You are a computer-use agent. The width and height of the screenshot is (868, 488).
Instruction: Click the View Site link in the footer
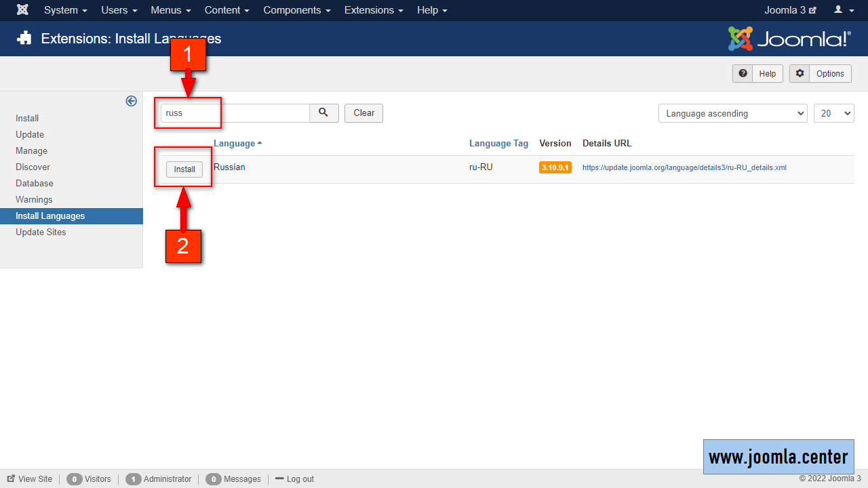tap(30, 479)
